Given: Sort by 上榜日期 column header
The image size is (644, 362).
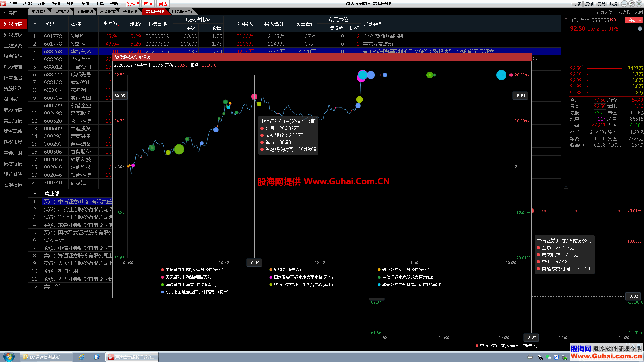Looking at the screenshot, I should click(x=157, y=24).
